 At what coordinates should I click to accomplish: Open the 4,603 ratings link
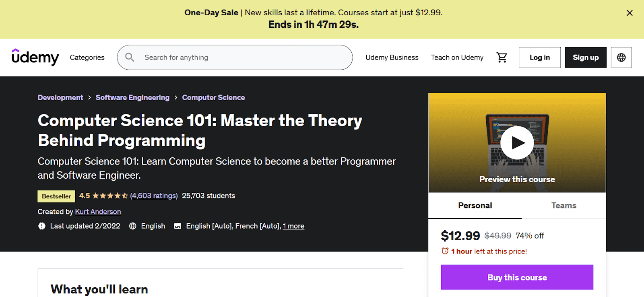point(154,196)
